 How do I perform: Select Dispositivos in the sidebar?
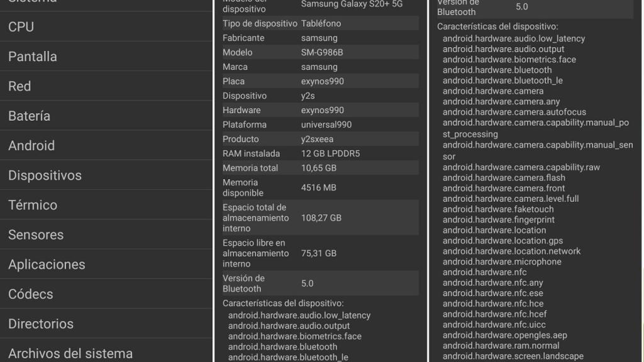[44, 175]
